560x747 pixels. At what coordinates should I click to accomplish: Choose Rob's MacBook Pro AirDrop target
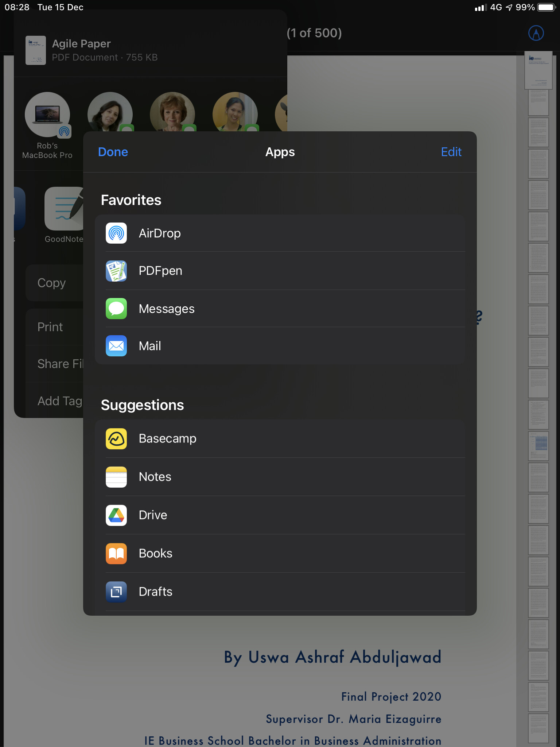pos(47,115)
